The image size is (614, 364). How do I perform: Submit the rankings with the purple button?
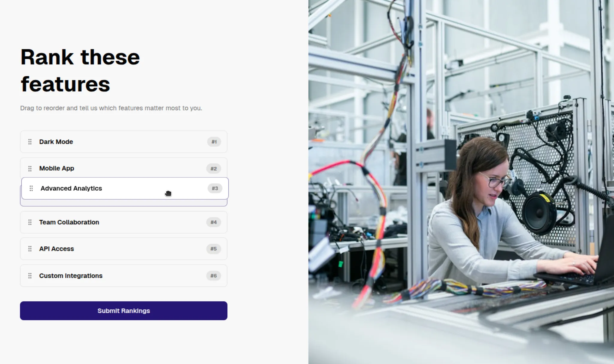(x=124, y=311)
